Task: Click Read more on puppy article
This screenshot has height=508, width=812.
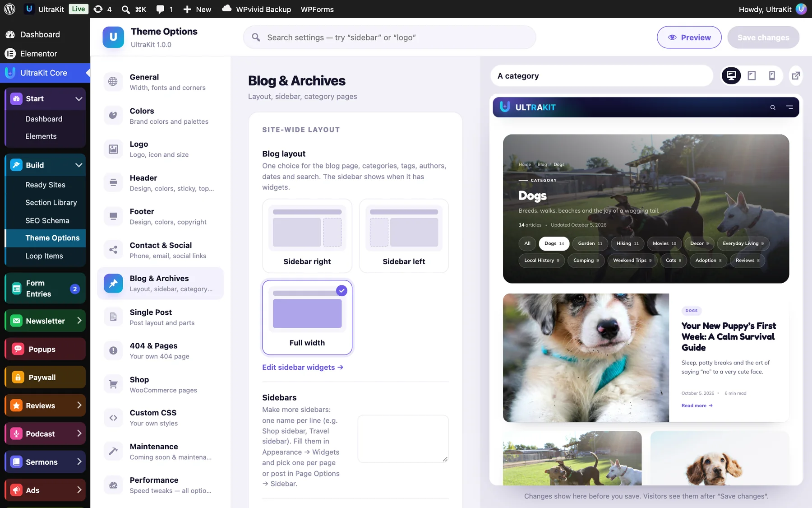Action: point(697,405)
